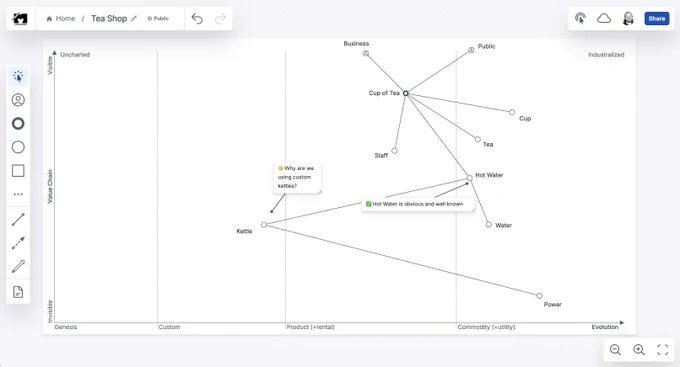Open the user profile avatar menu
680x367 pixels.
point(628,18)
